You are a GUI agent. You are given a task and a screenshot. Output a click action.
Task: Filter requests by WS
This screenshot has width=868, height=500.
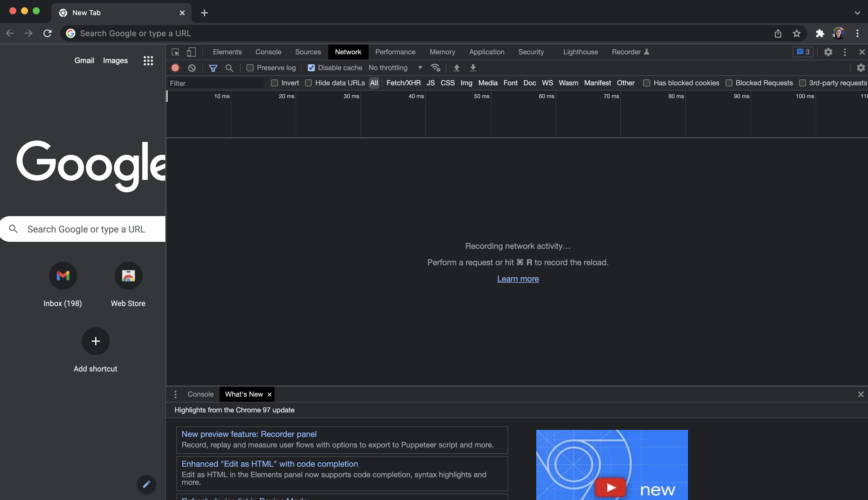pyautogui.click(x=547, y=83)
